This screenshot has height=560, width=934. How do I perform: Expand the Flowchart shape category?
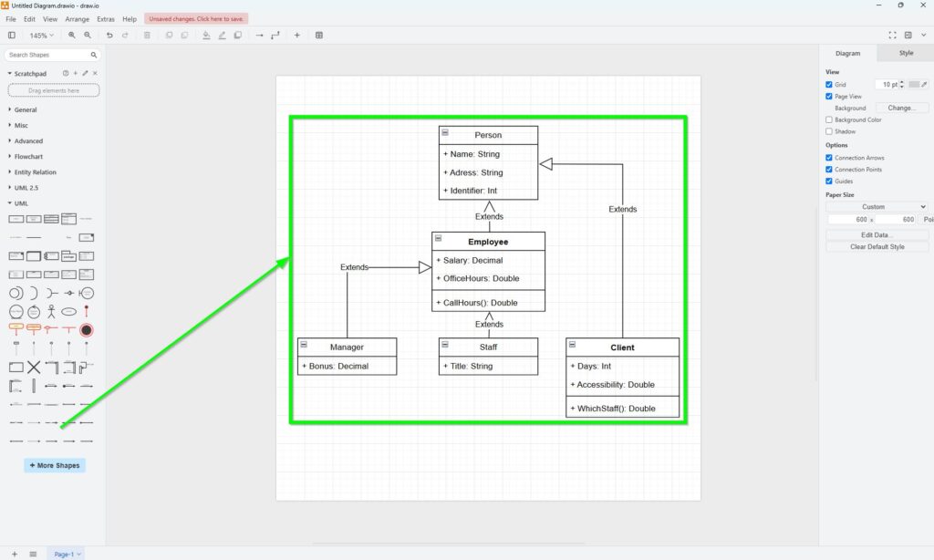28,157
